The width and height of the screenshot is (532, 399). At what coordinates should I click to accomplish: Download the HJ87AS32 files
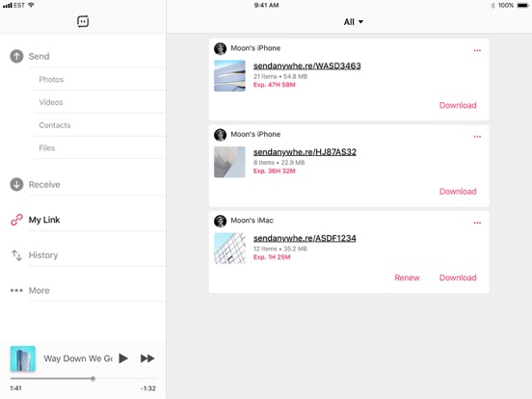(x=458, y=192)
